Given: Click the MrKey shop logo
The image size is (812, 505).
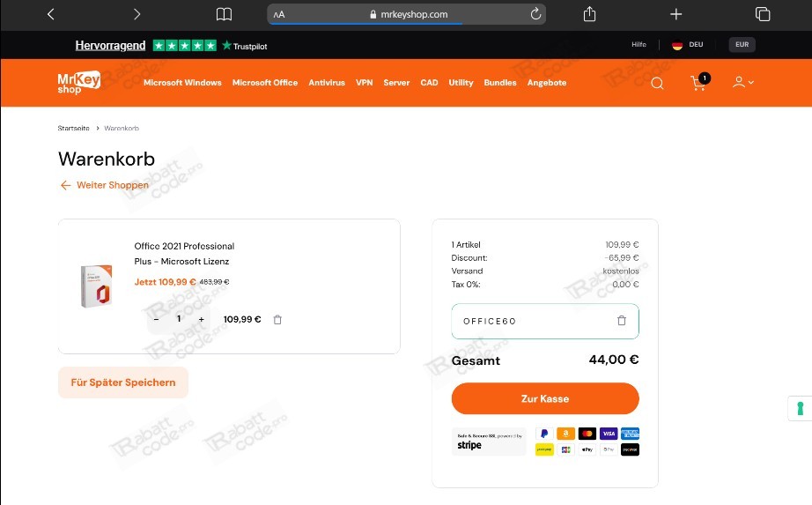Looking at the screenshot, I should [x=78, y=83].
